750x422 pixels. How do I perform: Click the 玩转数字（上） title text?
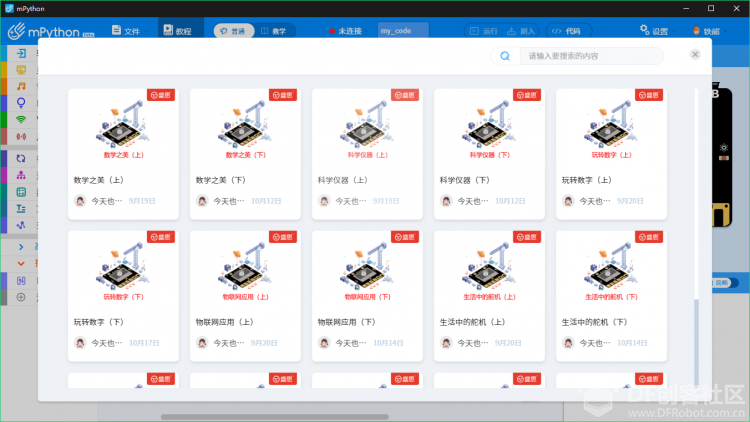[586, 180]
